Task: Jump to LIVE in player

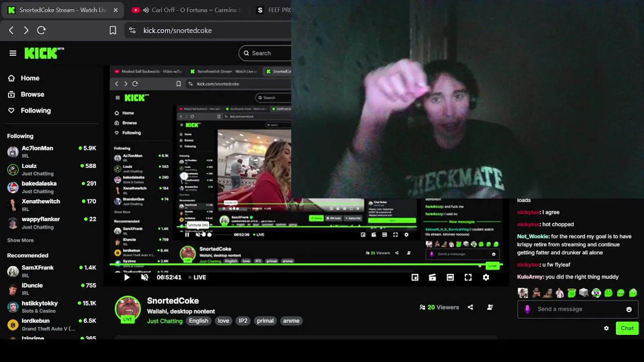Action: [197, 277]
